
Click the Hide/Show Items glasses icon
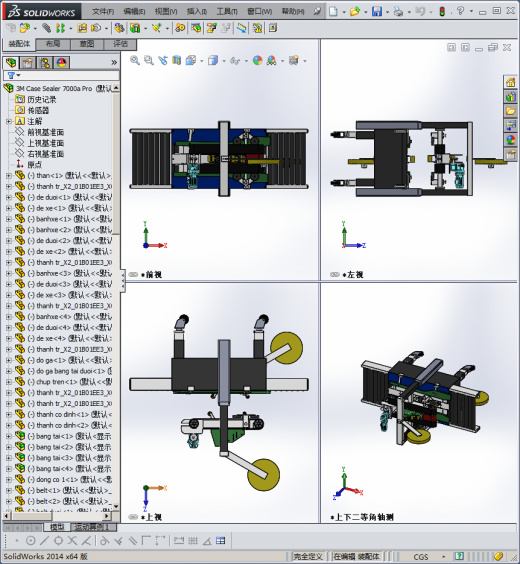point(235,61)
